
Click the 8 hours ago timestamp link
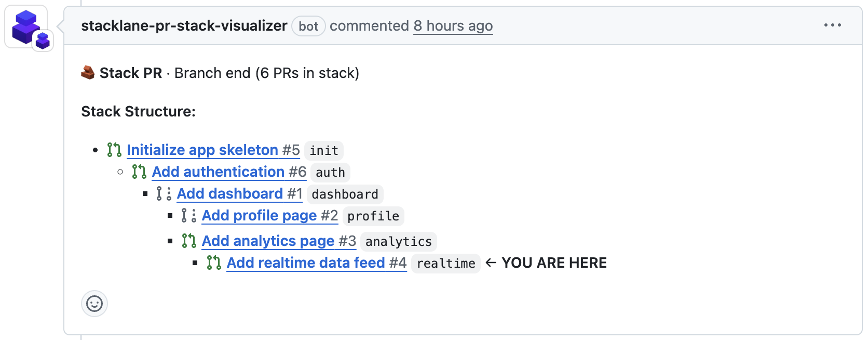click(452, 25)
